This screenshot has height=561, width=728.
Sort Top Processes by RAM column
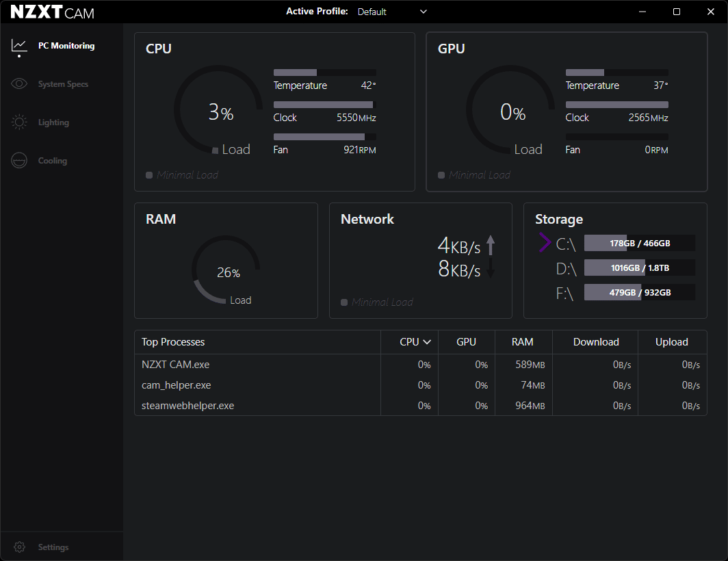(x=522, y=342)
